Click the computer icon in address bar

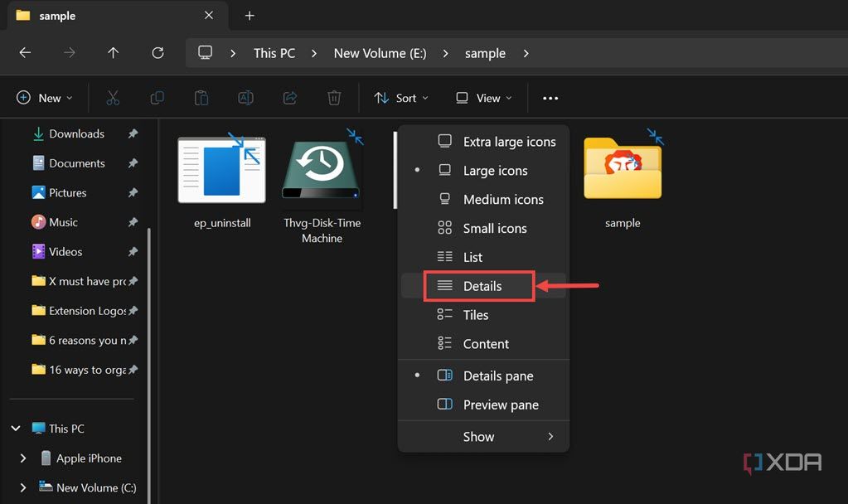(x=205, y=52)
